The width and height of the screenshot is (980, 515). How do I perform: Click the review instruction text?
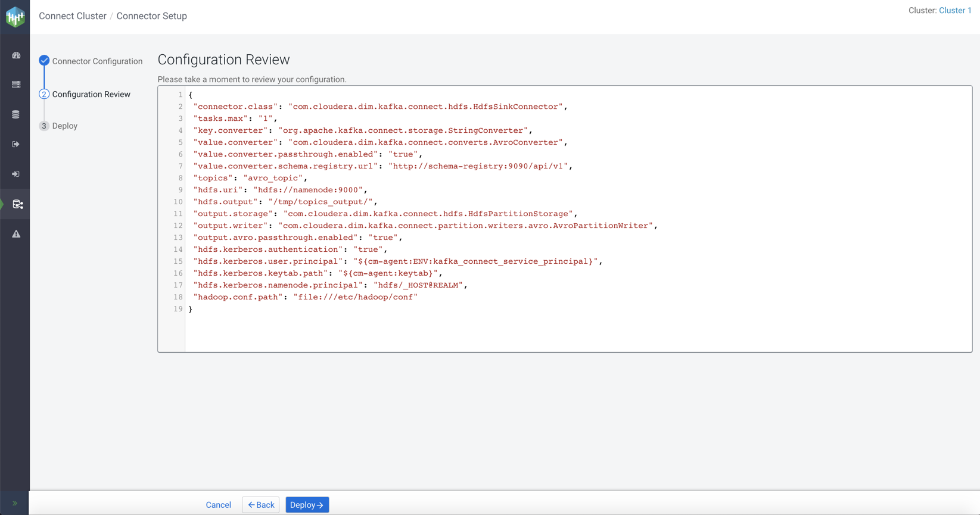(252, 79)
